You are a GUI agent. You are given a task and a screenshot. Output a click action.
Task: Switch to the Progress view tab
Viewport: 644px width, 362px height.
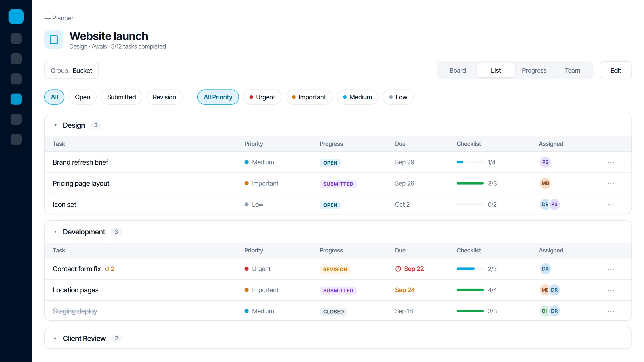(x=534, y=70)
